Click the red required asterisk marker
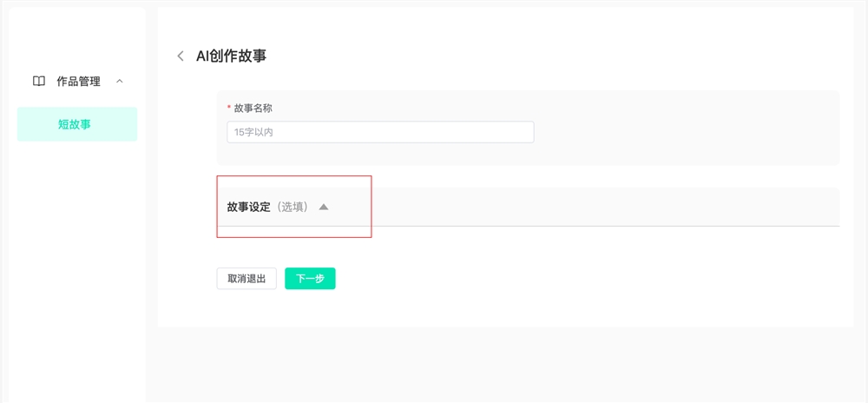The width and height of the screenshot is (868, 403). pyautogui.click(x=229, y=109)
